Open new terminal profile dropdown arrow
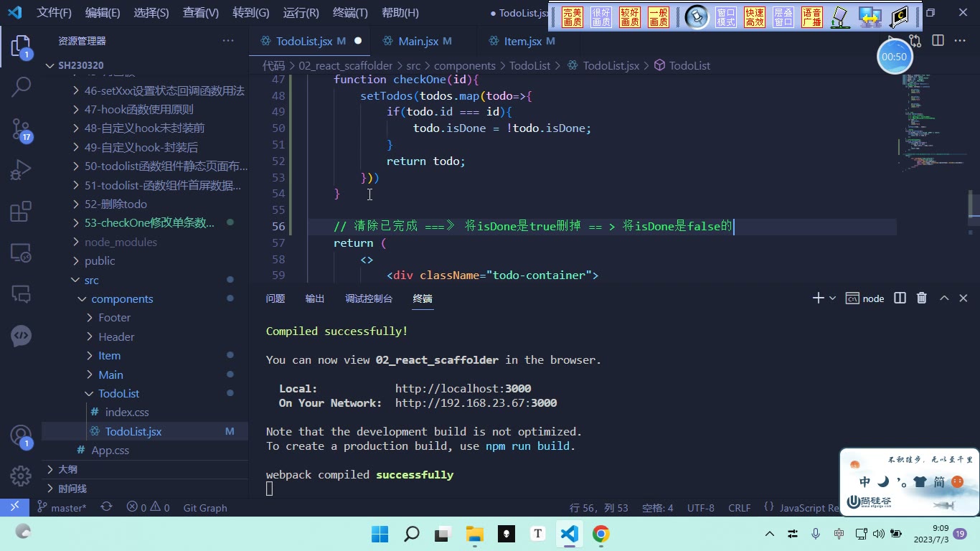The width and height of the screenshot is (980, 551). click(833, 298)
